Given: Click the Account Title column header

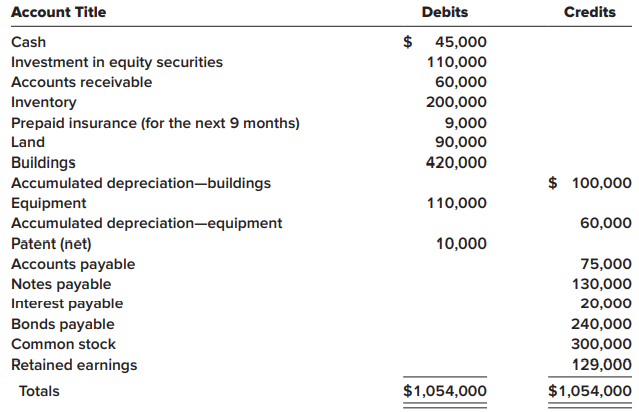Looking at the screenshot, I should click(x=58, y=13).
